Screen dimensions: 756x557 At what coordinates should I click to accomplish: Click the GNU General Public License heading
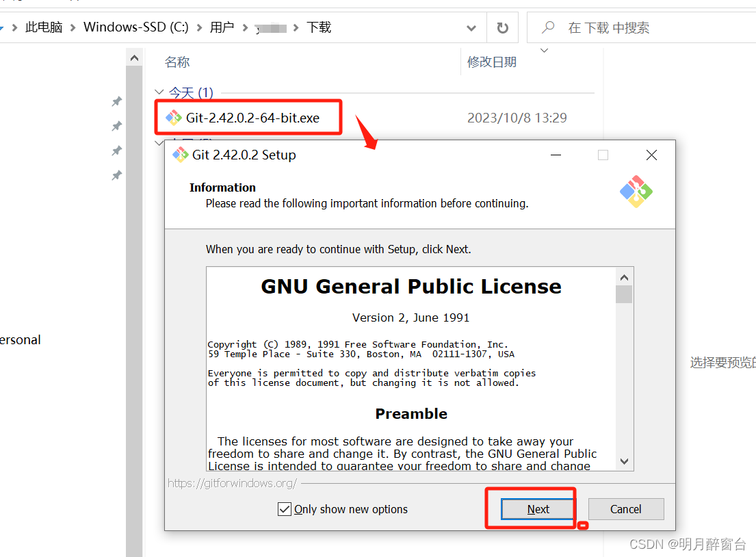point(411,287)
